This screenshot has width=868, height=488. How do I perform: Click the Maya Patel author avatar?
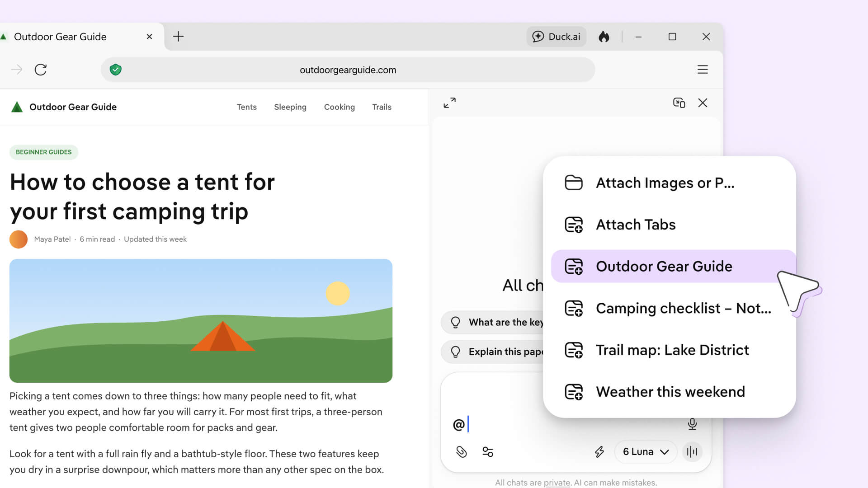point(19,239)
